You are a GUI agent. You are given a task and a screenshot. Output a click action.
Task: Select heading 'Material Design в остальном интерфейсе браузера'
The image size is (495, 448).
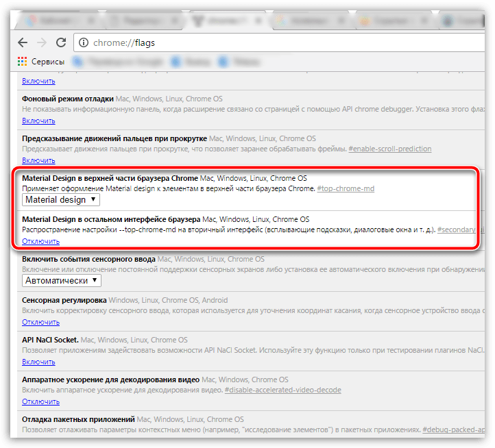[x=111, y=219]
